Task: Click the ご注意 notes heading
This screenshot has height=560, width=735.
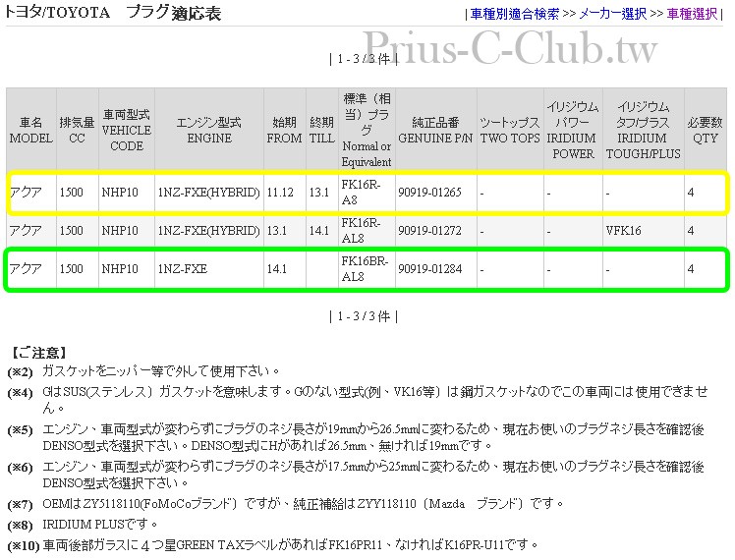Action: coord(39,353)
